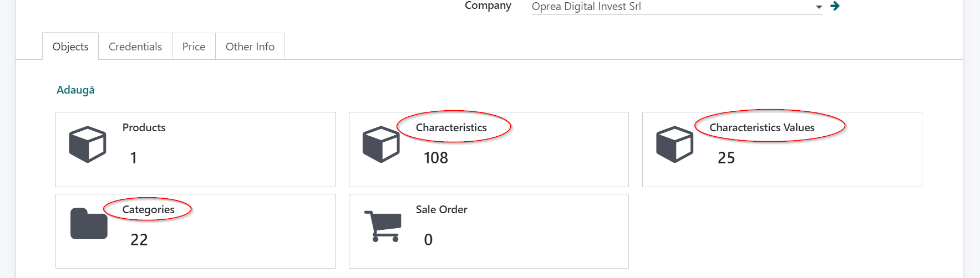980x278 pixels.
Task: Switch to the Objects tab
Action: click(x=70, y=47)
